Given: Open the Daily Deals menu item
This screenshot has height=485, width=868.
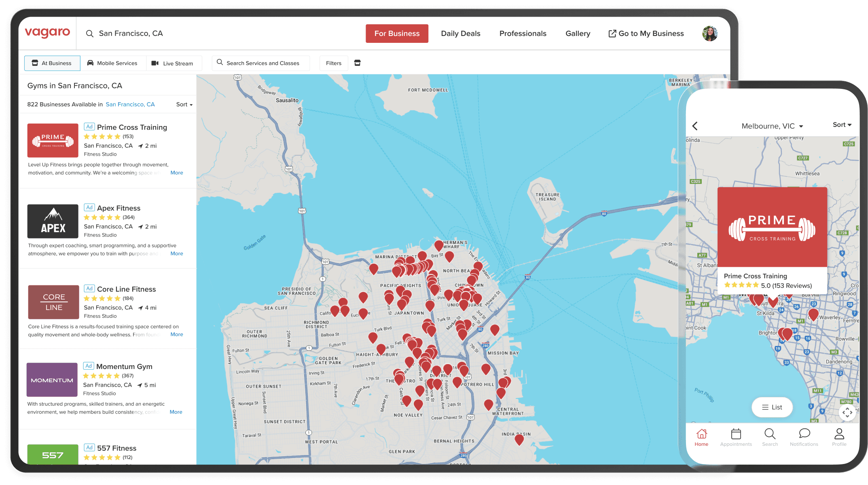Looking at the screenshot, I should pyautogui.click(x=460, y=34).
